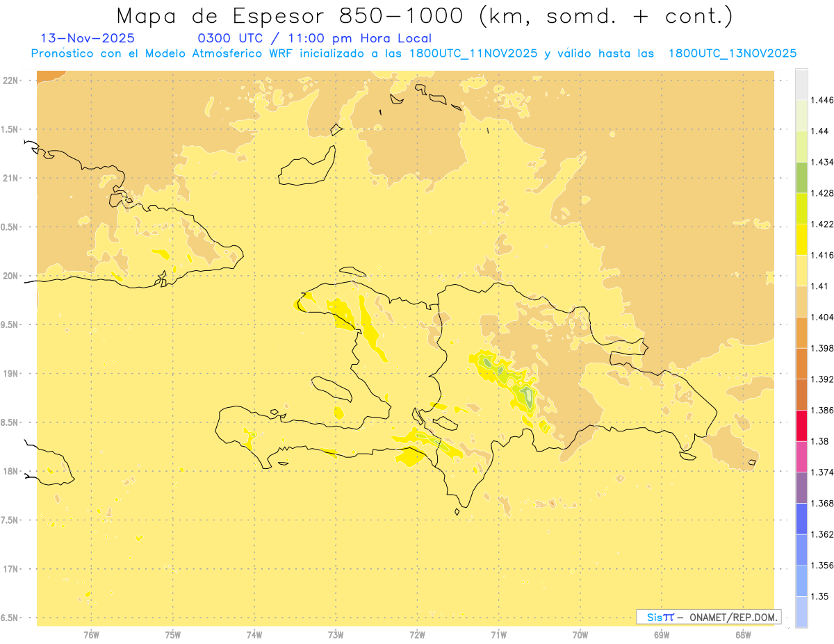Click the latitude label '22N'

tap(12, 81)
